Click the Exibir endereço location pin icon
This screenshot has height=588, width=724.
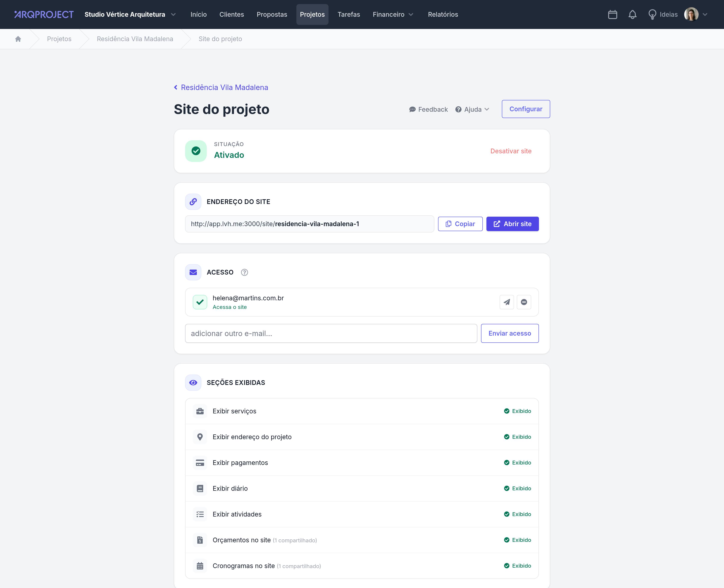tap(200, 437)
